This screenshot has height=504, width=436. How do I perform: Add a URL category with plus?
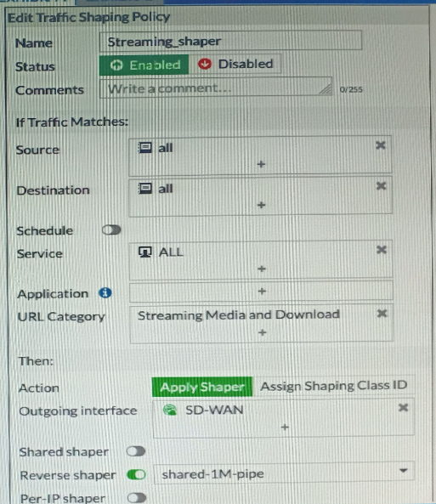coord(263,332)
